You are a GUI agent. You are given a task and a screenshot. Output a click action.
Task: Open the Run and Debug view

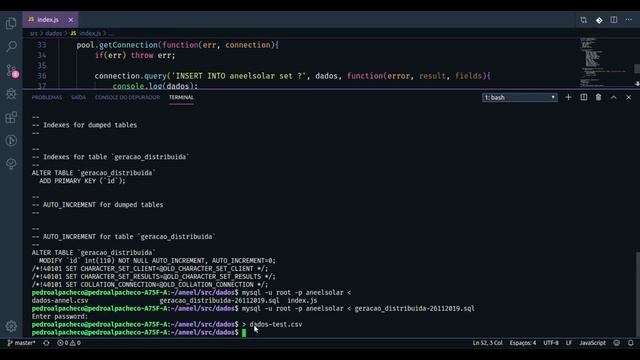pyautogui.click(x=11, y=94)
